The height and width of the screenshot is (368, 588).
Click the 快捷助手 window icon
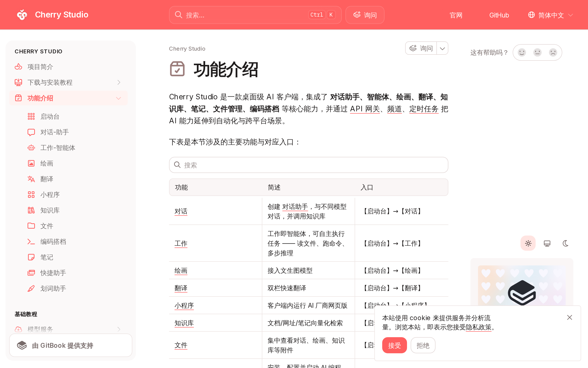click(x=31, y=273)
